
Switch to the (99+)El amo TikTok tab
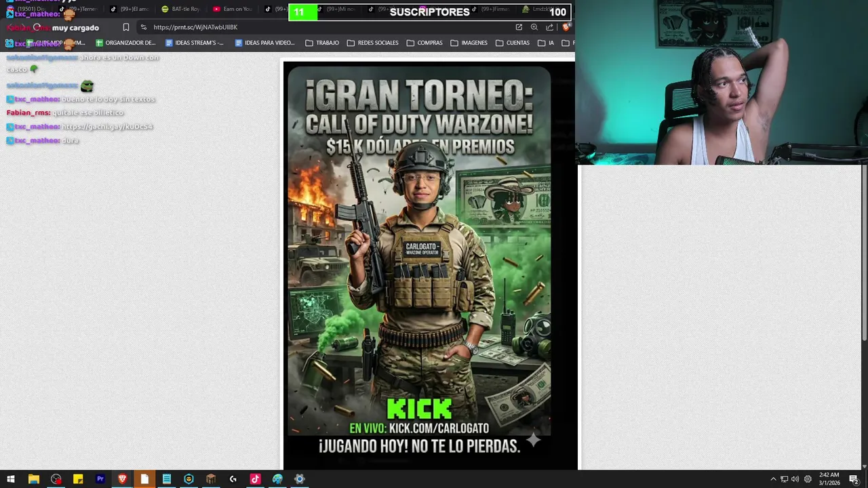pos(130,9)
